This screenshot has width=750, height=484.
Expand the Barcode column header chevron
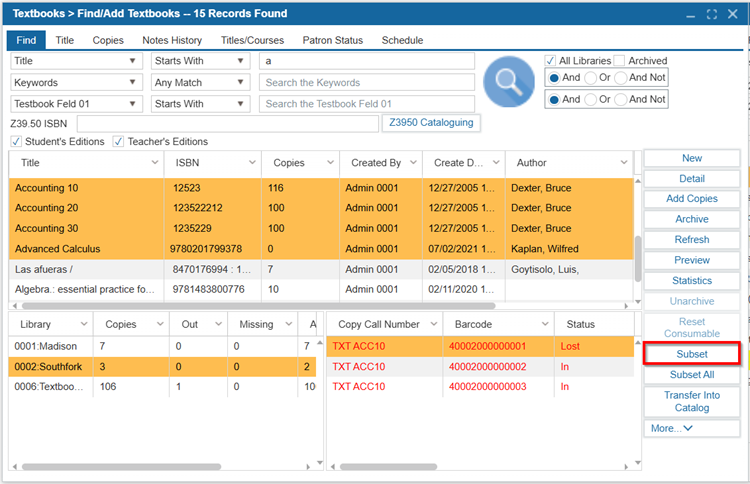point(545,324)
